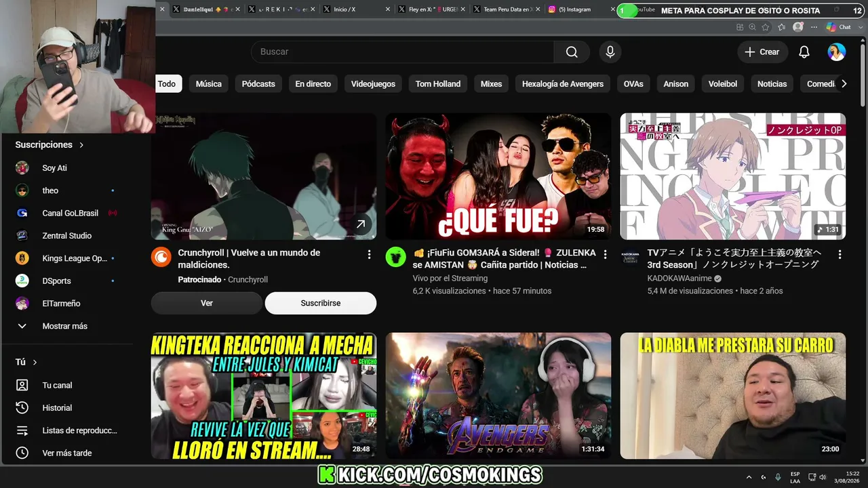Open the KADOKAWAanime channel name link
Screen dimensions: 868x488
click(x=680, y=278)
